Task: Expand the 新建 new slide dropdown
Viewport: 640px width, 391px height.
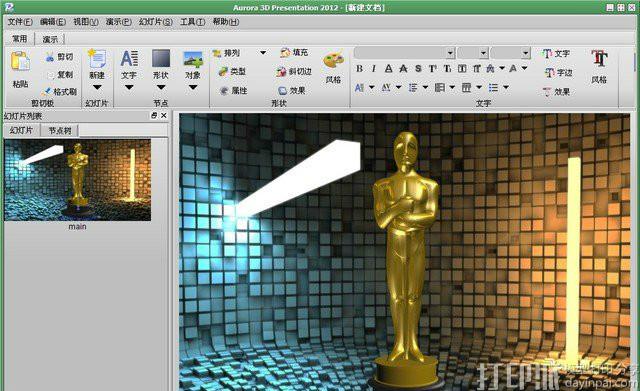Action: point(97,87)
